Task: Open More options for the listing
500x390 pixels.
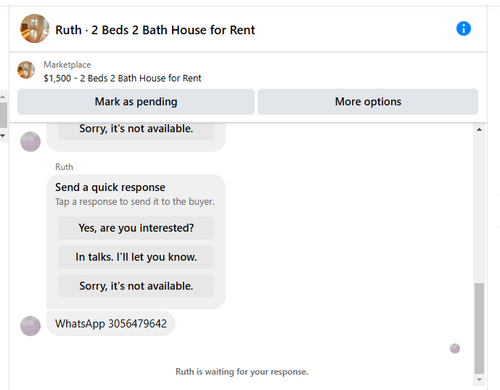Action: 368,102
